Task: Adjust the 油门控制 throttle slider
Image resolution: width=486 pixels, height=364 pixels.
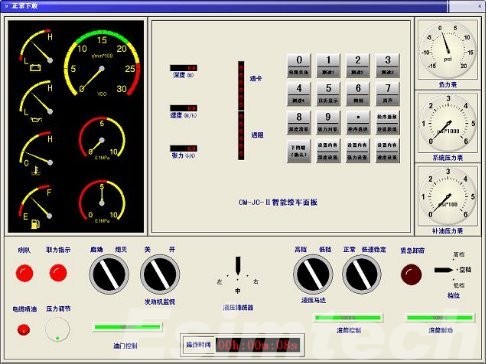Action: (x=127, y=327)
